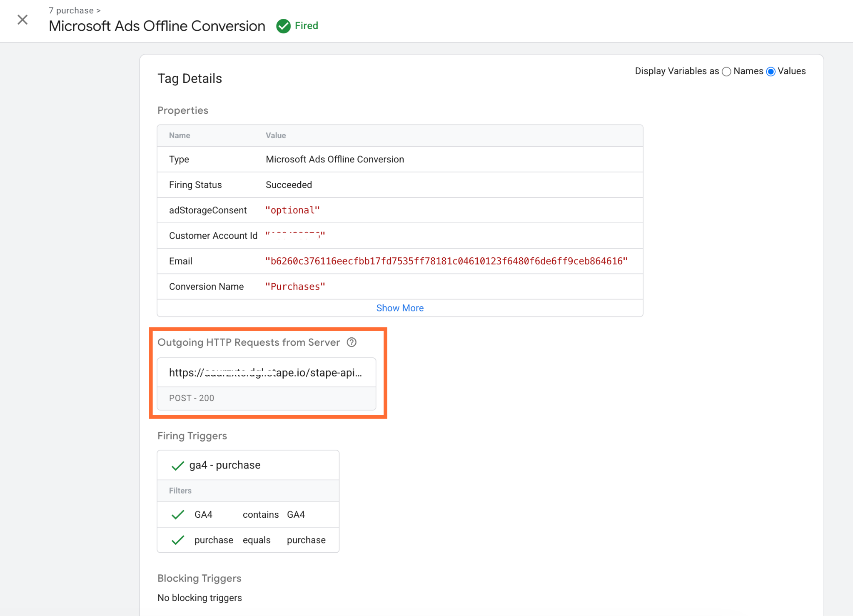The width and height of the screenshot is (853, 616).
Task: Click the green Fired status checkmark icon
Action: 283,26
